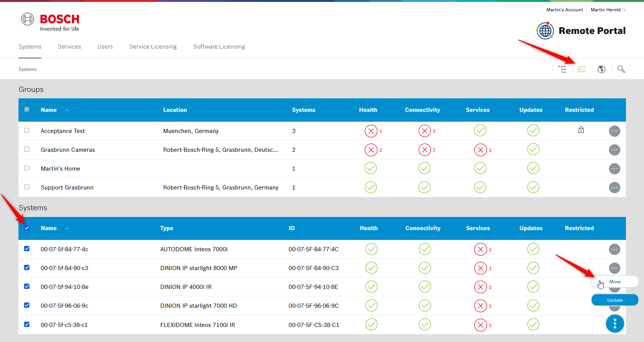
Task: Open more options for Support Grasbrunn group
Action: click(615, 188)
